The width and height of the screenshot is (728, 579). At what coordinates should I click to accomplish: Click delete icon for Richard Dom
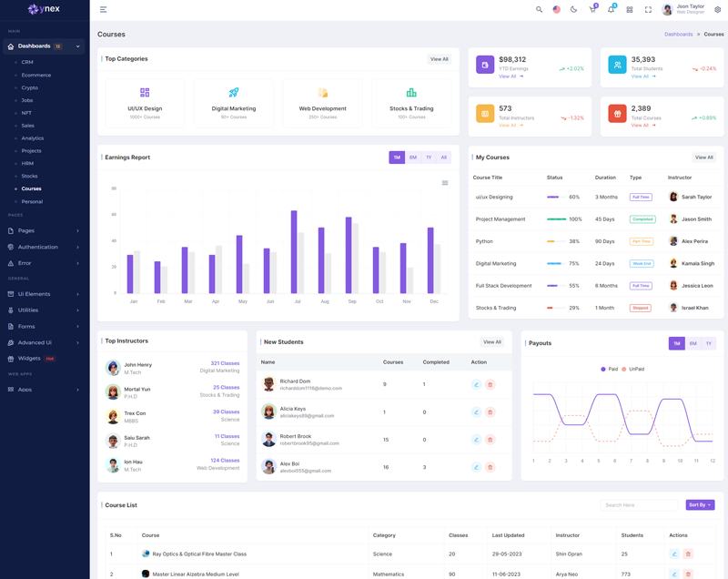click(490, 385)
